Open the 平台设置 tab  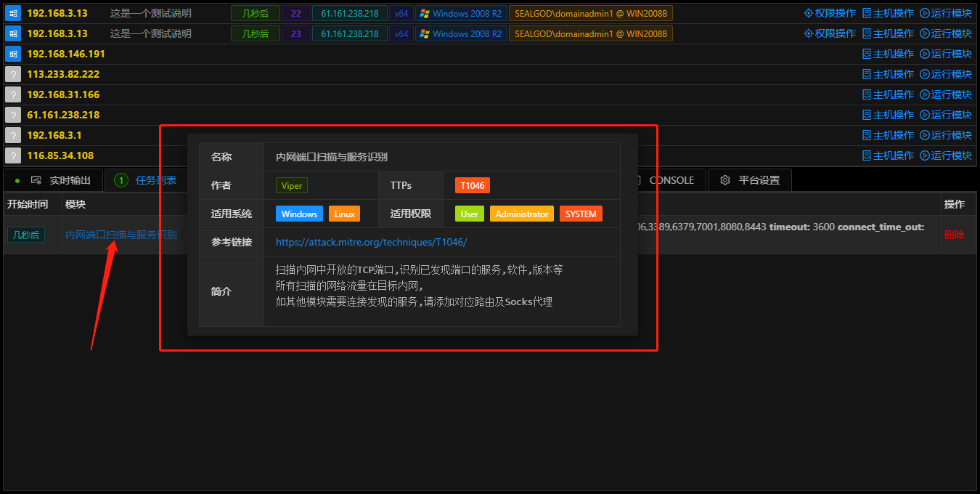coord(749,180)
